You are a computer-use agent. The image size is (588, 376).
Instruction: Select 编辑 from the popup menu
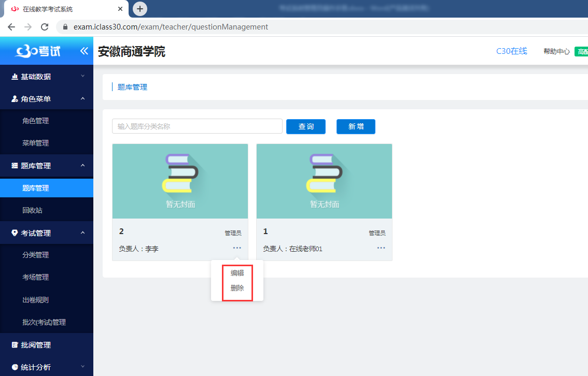point(237,273)
